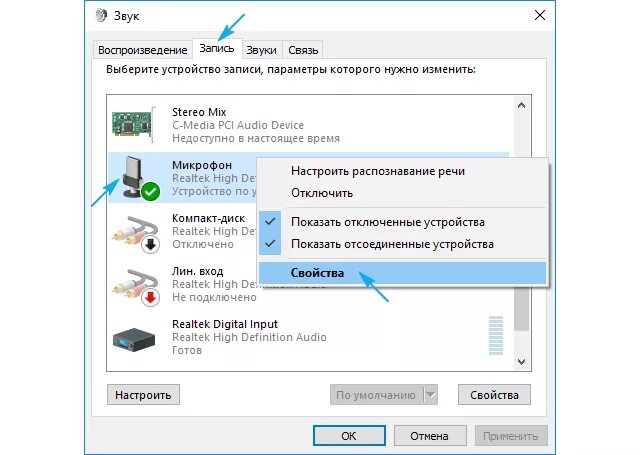The height and width of the screenshot is (455, 640).
Task: Toggle Показать отключенные устройства checkmark
Action: pyautogui.click(x=270, y=222)
